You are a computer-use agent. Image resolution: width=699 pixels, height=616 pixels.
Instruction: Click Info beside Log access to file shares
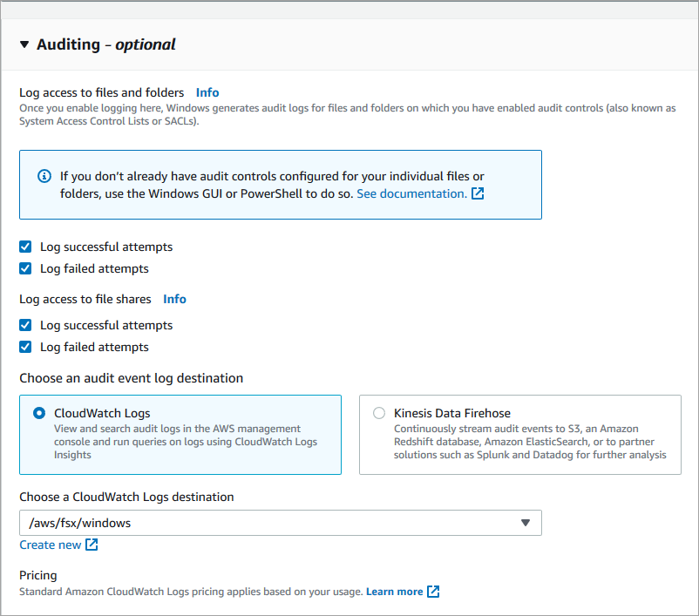click(174, 299)
